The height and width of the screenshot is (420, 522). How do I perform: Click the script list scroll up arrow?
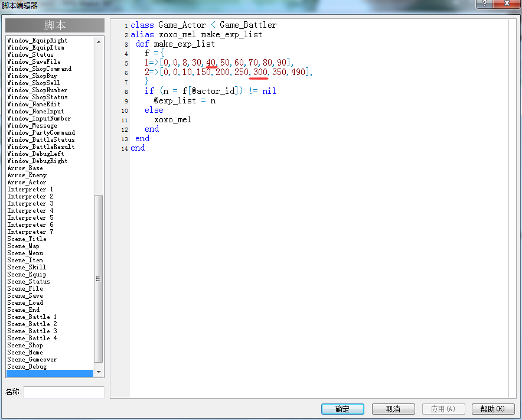[99, 42]
